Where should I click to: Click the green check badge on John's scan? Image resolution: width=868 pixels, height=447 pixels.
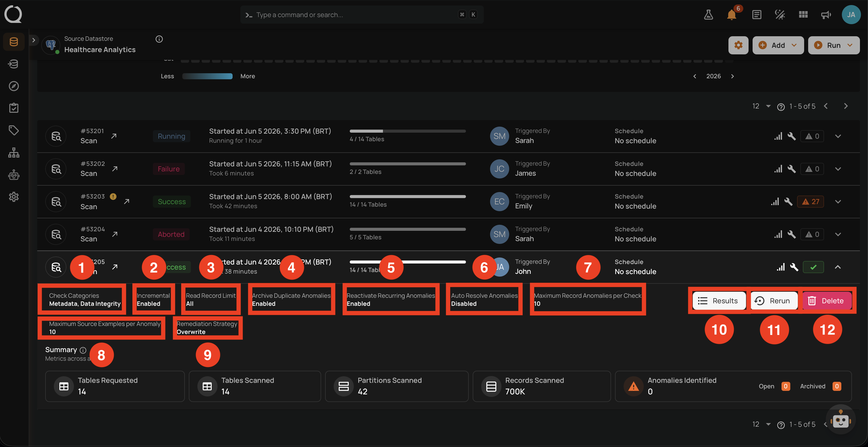[x=813, y=267]
